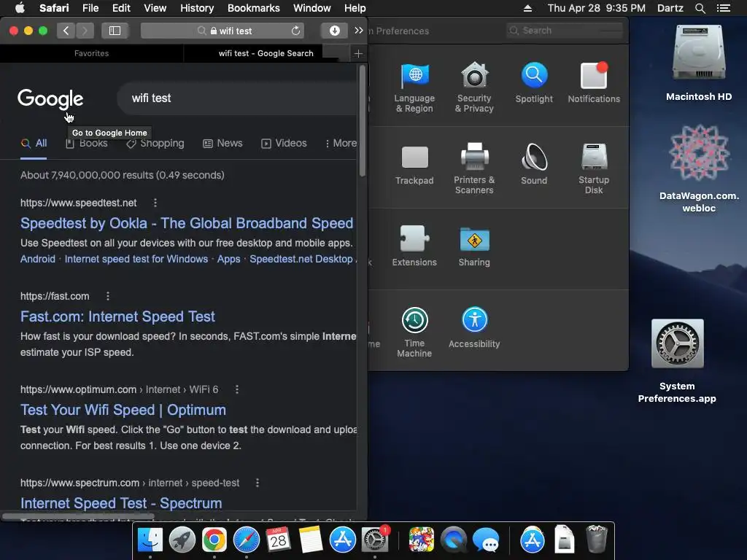
Task: Click the Google logo
Action: (x=50, y=98)
